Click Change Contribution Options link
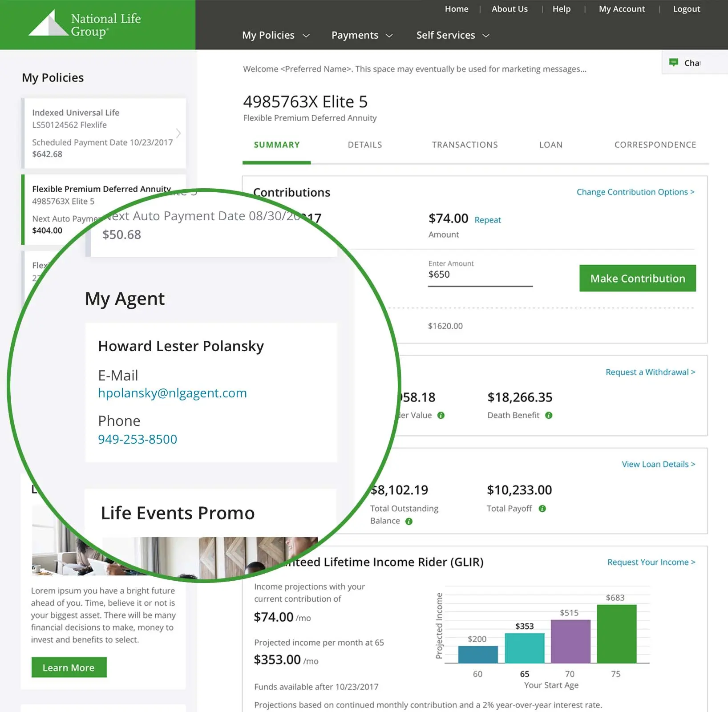The width and height of the screenshot is (728, 712). [x=635, y=192]
